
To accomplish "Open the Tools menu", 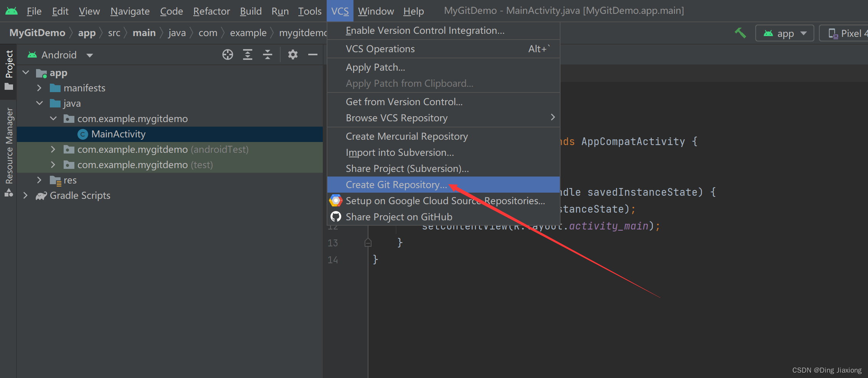I will click(310, 11).
